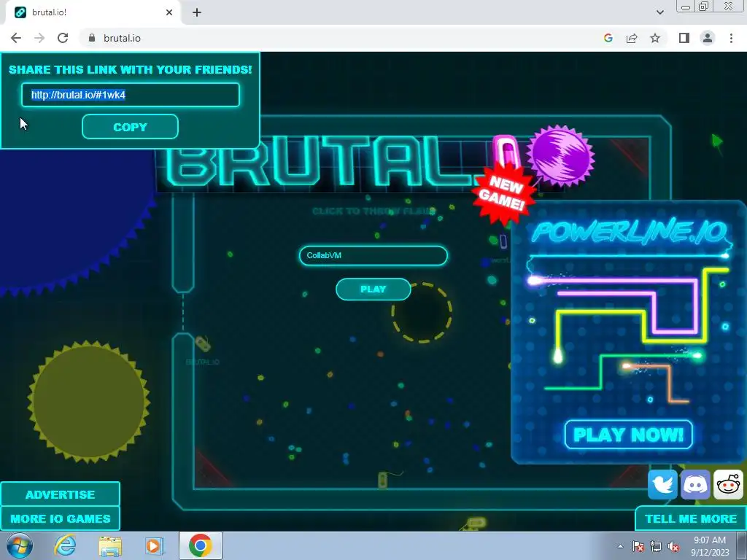
Task: Click the network tray icon
Action: click(656, 546)
